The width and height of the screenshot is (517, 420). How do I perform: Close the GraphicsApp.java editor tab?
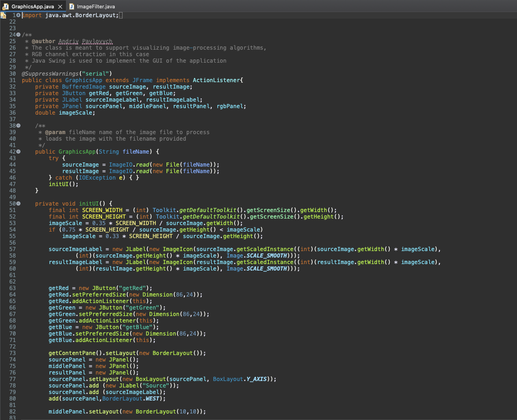click(59, 6)
